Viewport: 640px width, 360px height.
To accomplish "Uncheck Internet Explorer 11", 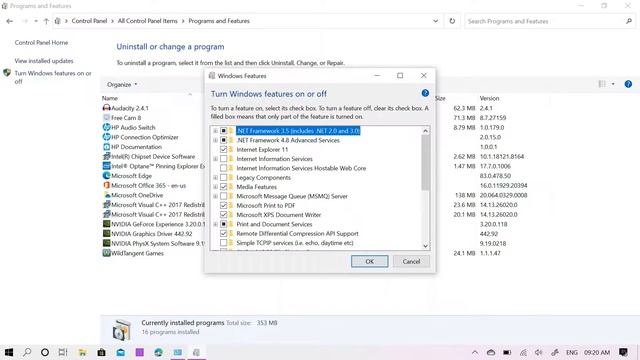I will click(x=223, y=149).
